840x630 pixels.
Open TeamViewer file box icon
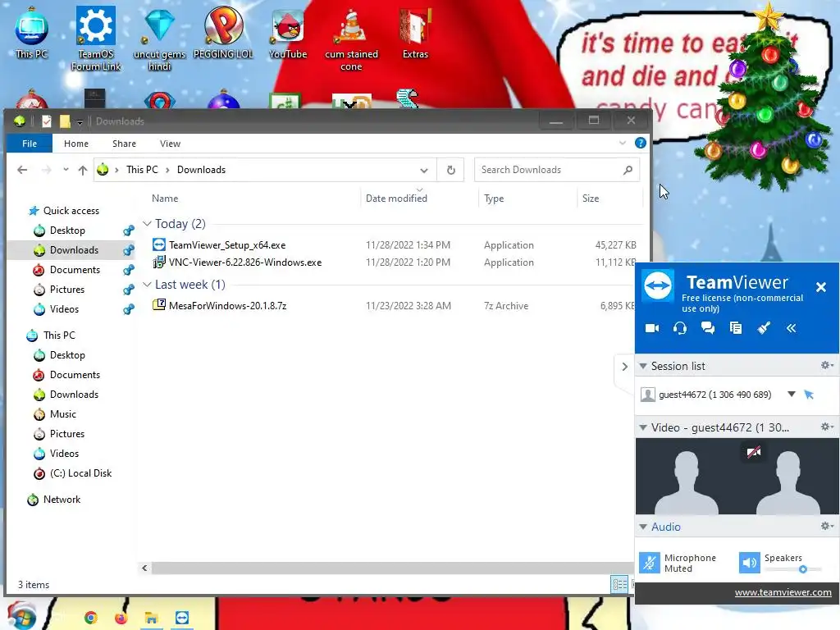point(736,328)
